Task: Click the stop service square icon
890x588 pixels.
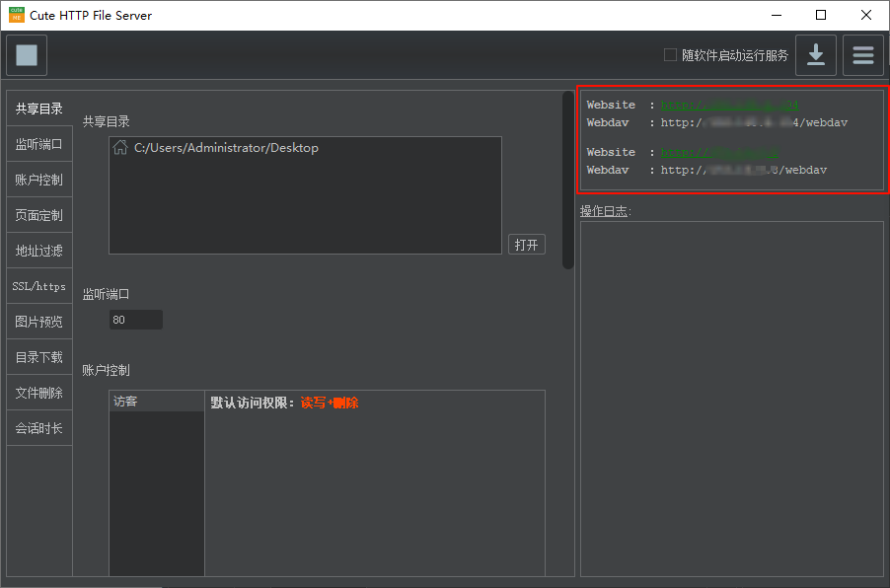Action: pyautogui.click(x=27, y=55)
